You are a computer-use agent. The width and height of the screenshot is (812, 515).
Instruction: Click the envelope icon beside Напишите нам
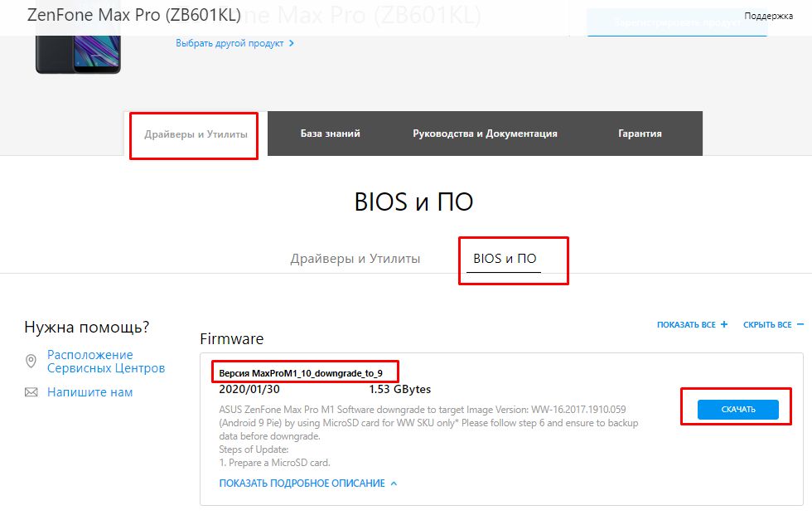point(31,392)
